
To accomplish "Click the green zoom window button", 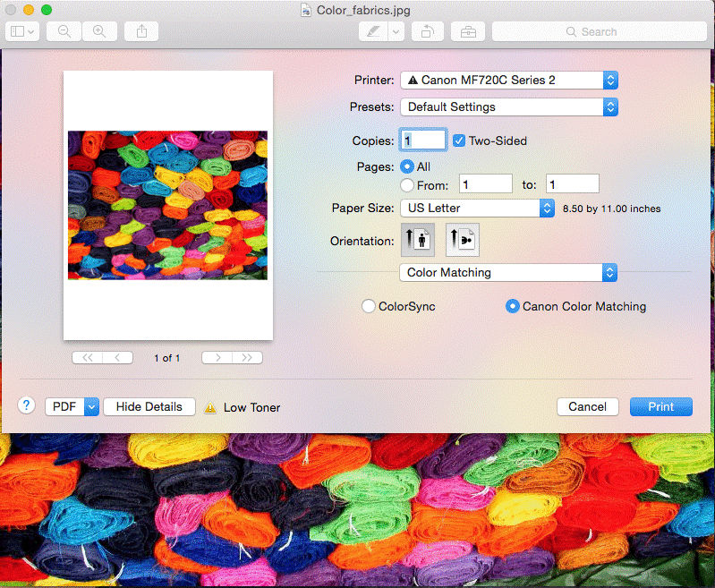I will click(47, 10).
